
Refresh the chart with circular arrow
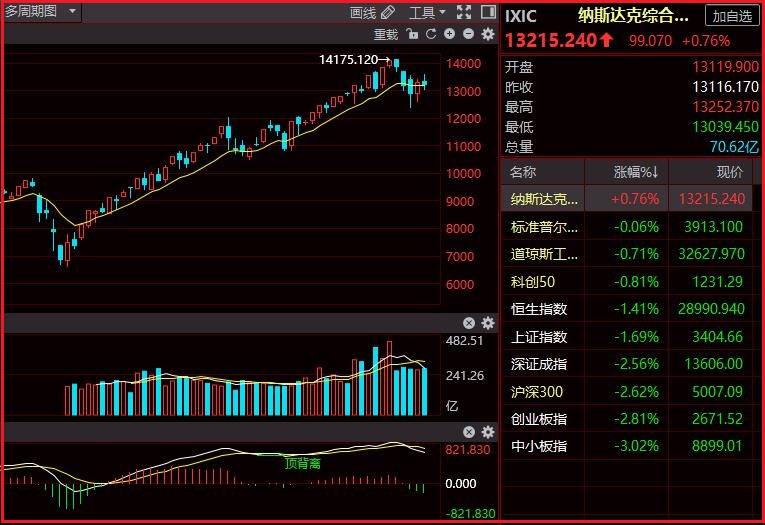tap(431, 34)
